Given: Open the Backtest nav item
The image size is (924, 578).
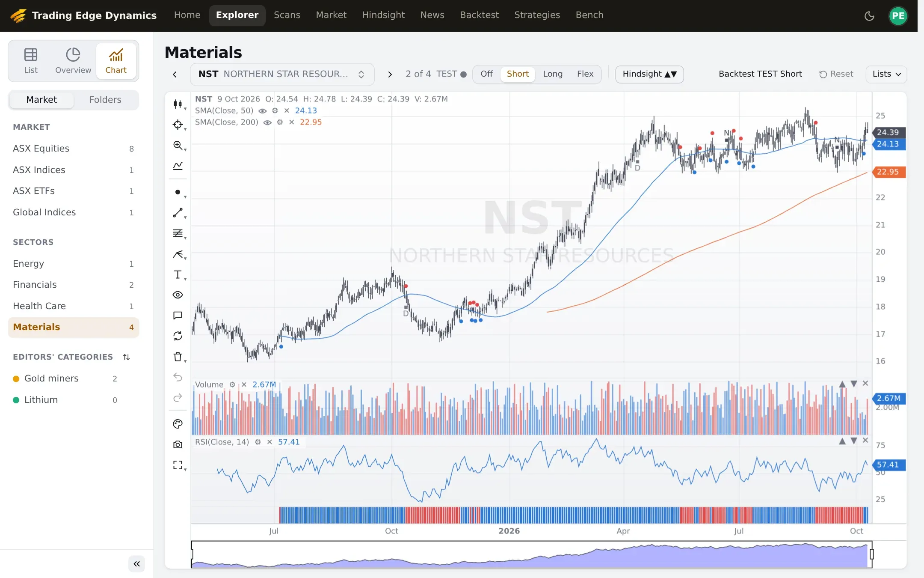Looking at the screenshot, I should click(479, 15).
